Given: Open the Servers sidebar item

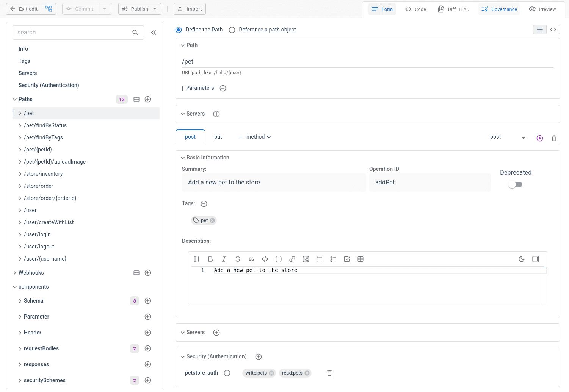Looking at the screenshot, I should (28, 73).
